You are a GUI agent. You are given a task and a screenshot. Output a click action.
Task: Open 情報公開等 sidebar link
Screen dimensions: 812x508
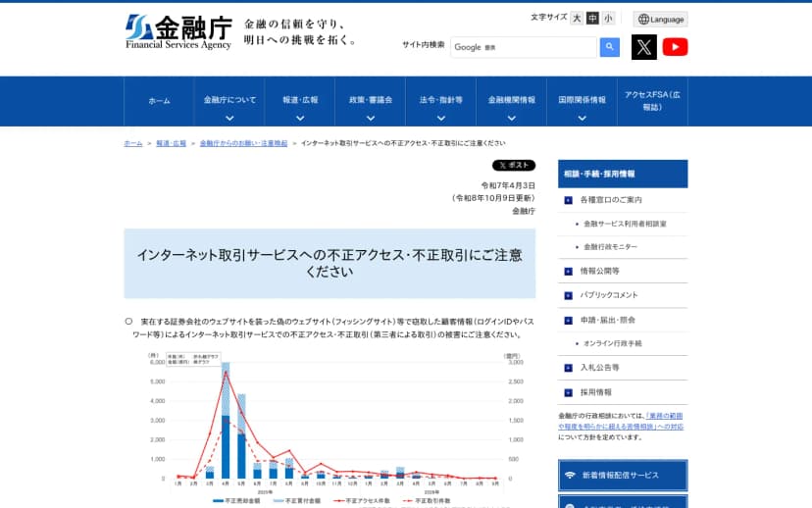click(599, 271)
